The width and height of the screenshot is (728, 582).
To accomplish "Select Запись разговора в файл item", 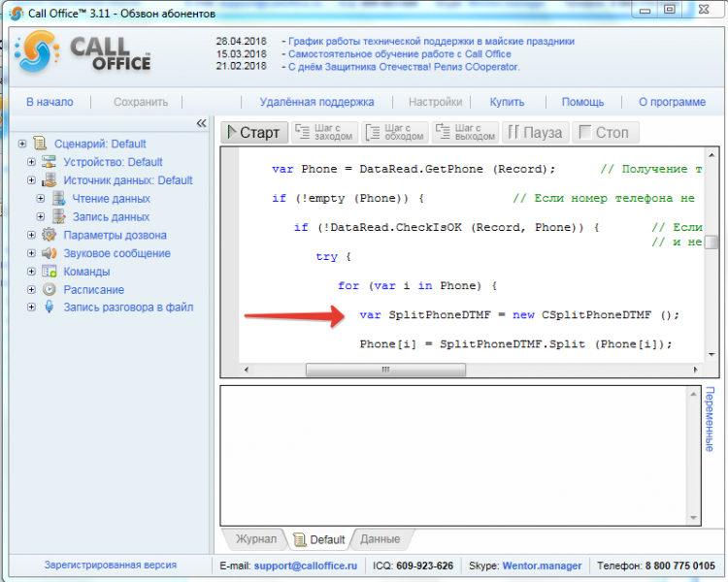I will pos(128,307).
